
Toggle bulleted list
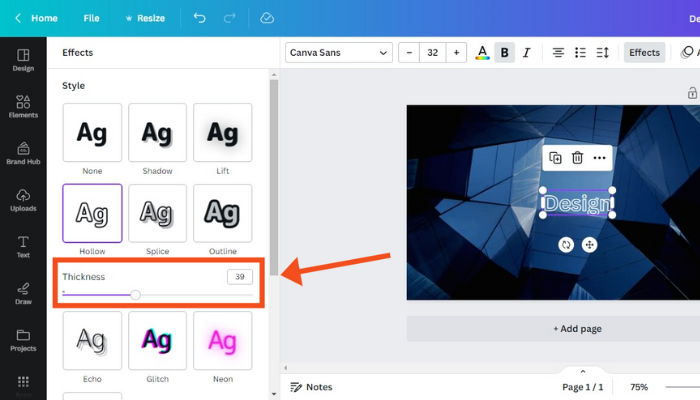click(x=580, y=53)
